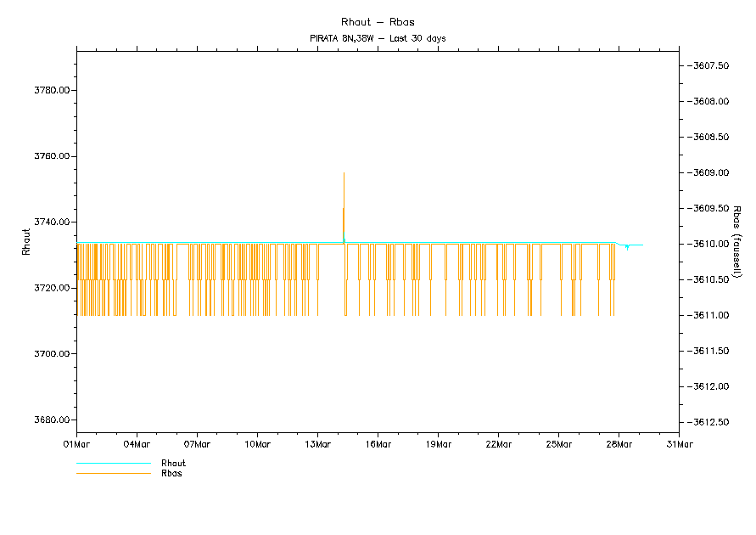
Task: Click the Rbas legend label
Action: [171, 473]
